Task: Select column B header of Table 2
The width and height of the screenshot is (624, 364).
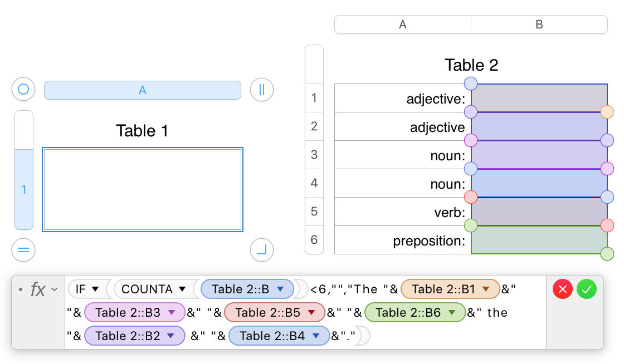Action: pyautogui.click(x=539, y=24)
